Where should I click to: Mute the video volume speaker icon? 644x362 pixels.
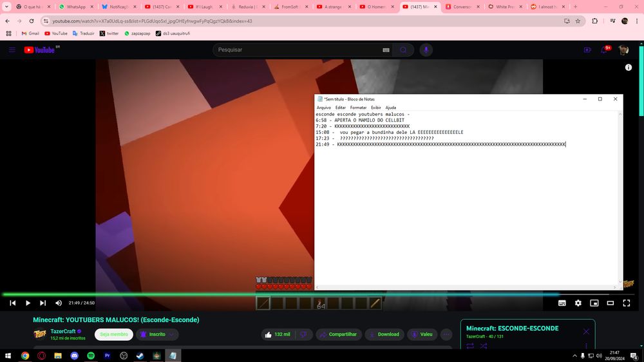coord(59,303)
